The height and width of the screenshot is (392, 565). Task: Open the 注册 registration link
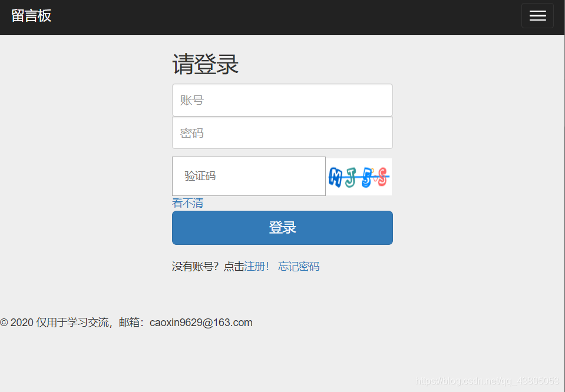pos(256,267)
